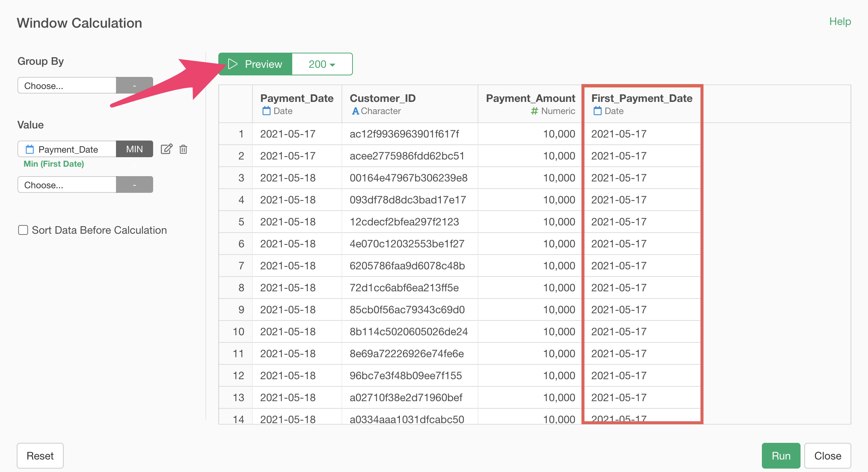
Task: Click the Close button
Action: tap(827, 455)
